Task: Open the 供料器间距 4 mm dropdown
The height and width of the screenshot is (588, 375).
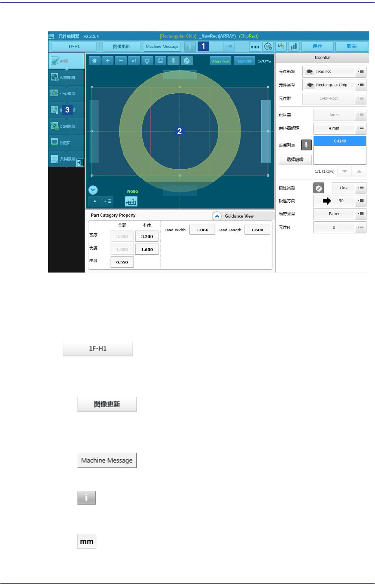Action: pos(361,128)
